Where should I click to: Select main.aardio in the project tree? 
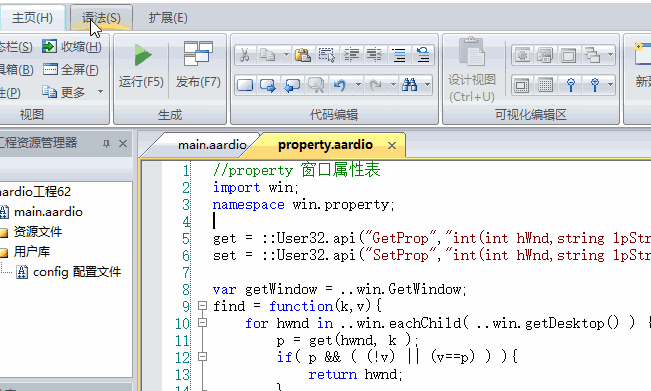48,212
